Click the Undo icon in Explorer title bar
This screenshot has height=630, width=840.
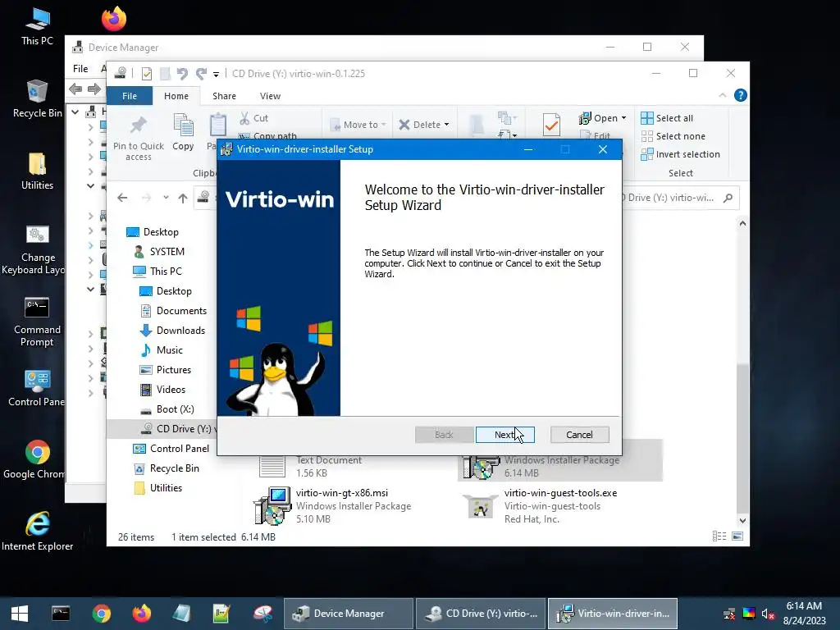tap(182, 73)
